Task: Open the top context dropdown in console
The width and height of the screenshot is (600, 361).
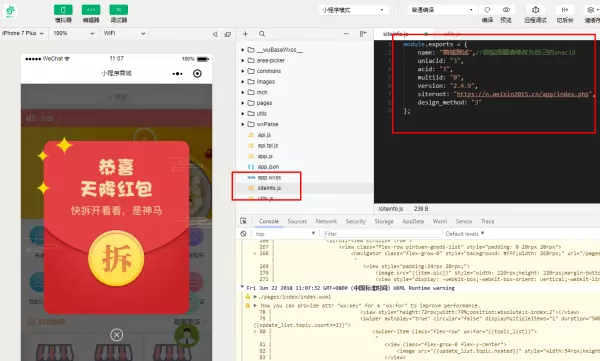Action: (285, 234)
